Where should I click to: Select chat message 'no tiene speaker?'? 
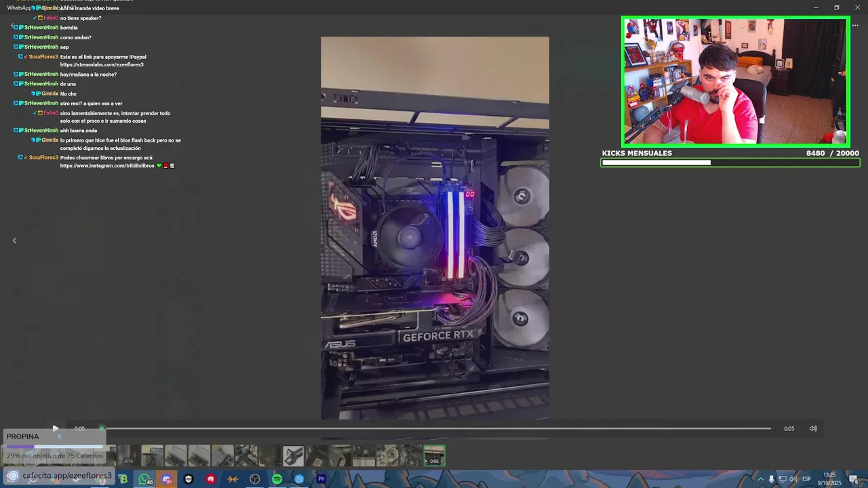[81, 18]
